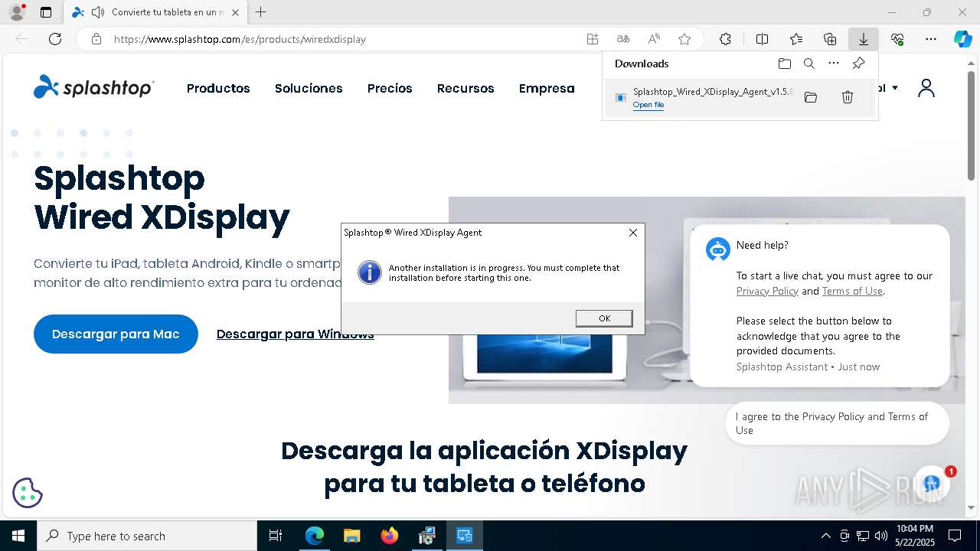Viewport: 980px width, 551px height.
Task: Open Privacy Policy link in chat
Action: click(767, 291)
